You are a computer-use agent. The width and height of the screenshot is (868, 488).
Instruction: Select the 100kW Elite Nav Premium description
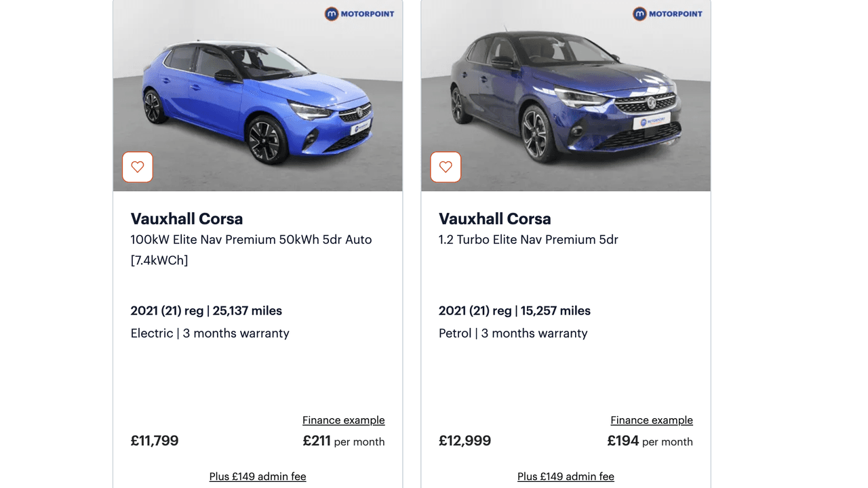[251, 249]
